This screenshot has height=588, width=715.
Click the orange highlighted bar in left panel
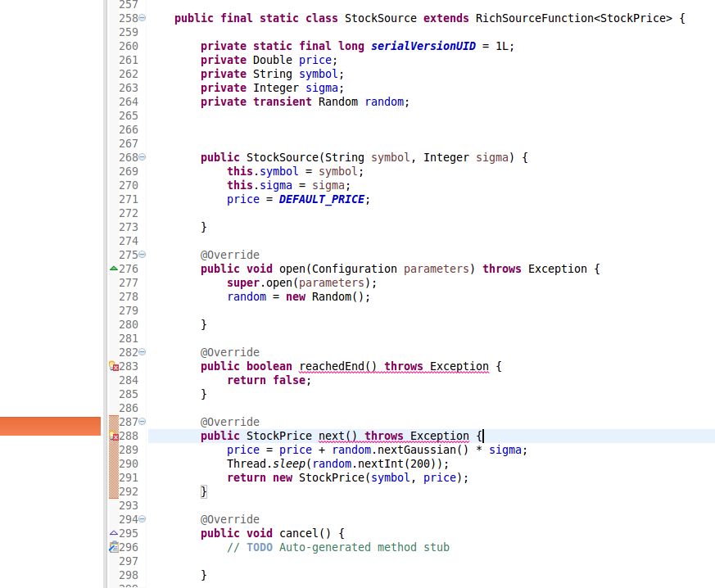pos(50,426)
